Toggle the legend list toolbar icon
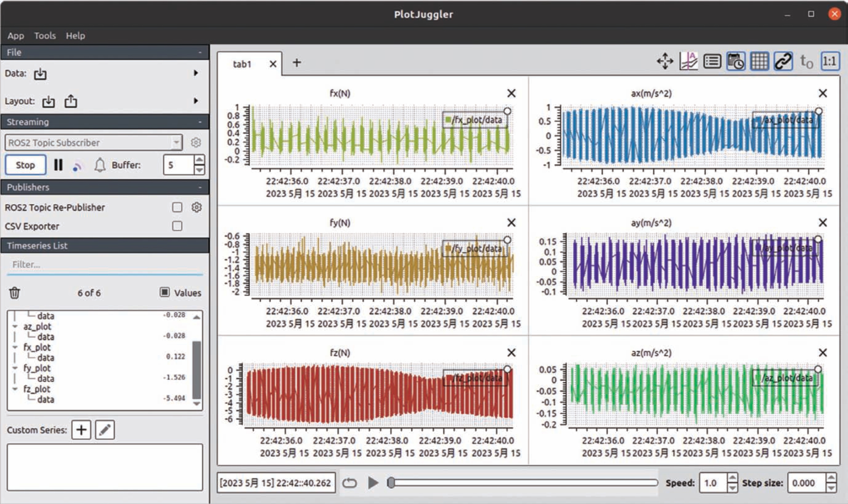 coord(712,62)
